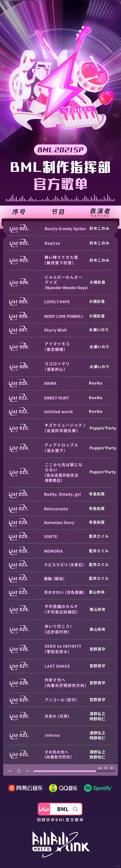This screenshot has width=121, height=868.
Task: Click the magnifier search icon beside BML
Action: tap(75, 809)
